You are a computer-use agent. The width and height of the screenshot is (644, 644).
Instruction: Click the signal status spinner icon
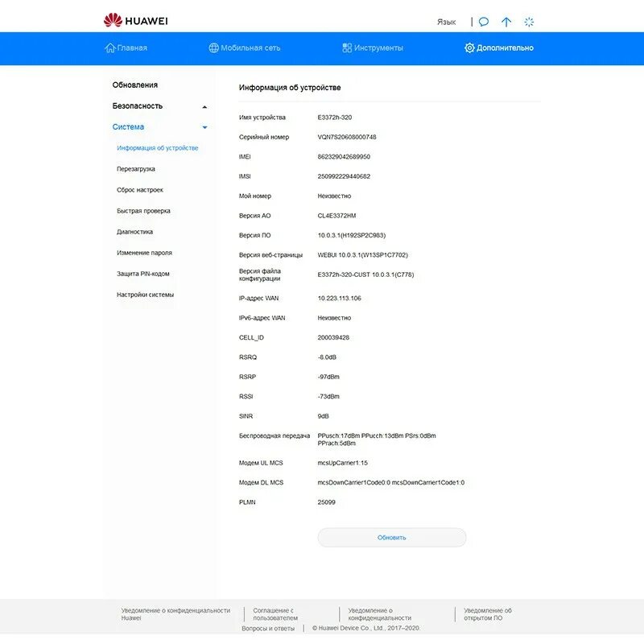pos(527,22)
